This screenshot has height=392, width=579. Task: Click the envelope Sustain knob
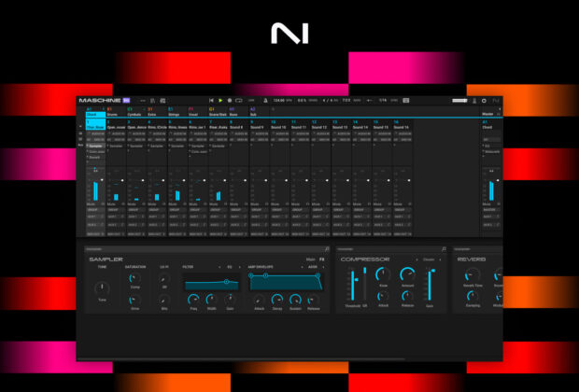pos(295,300)
